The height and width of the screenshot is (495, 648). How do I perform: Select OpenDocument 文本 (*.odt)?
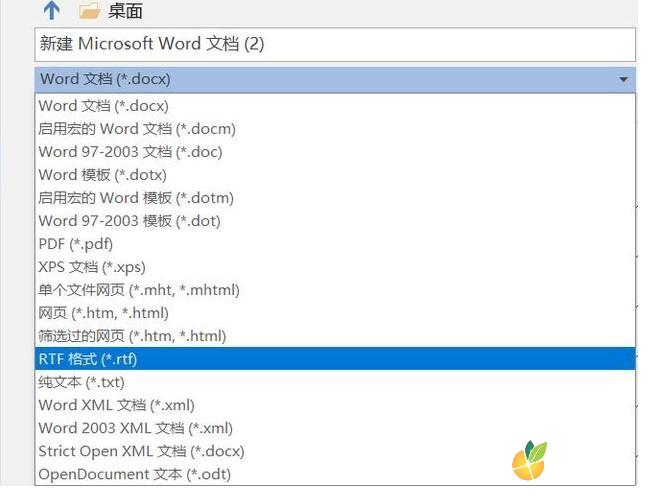(335, 474)
